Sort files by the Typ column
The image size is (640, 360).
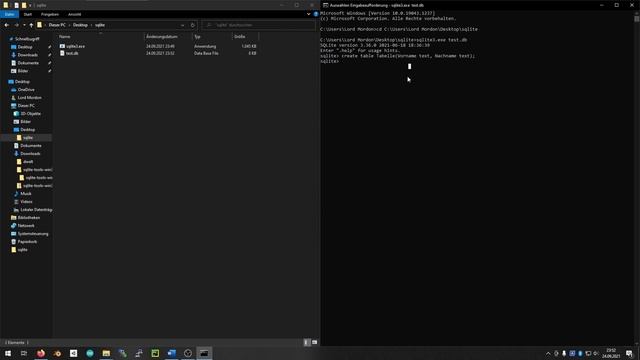pyautogui.click(x=198, y=36)
